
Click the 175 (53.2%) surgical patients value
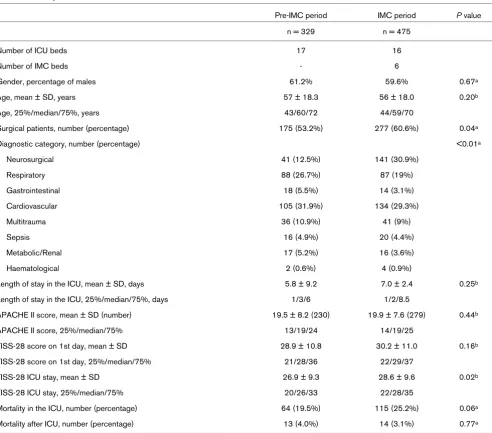[301, 128]
